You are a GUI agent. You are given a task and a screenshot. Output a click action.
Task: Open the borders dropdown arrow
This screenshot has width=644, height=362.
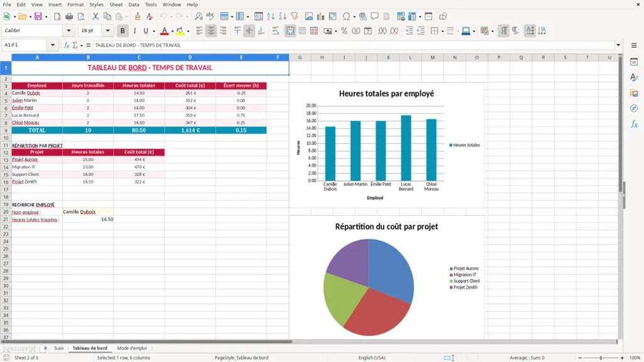point(442,31)
